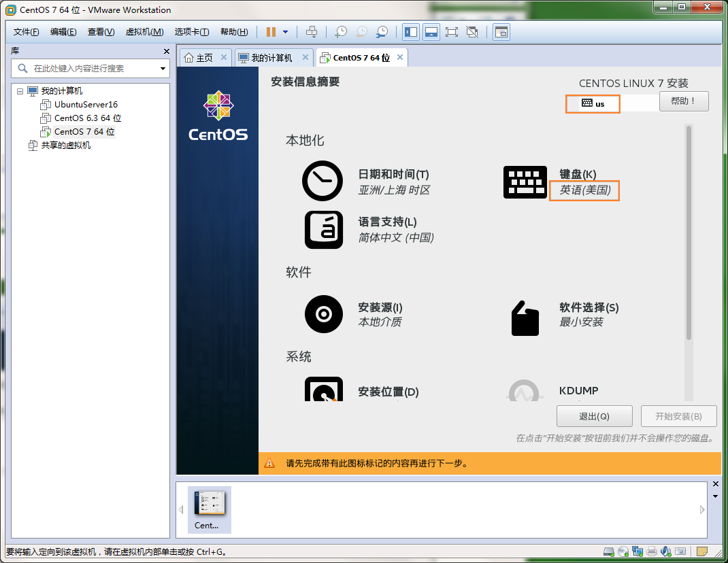Click the 简体中文 (中国) language text
Viewport: 728px width, 563px height.
[395, 237]
